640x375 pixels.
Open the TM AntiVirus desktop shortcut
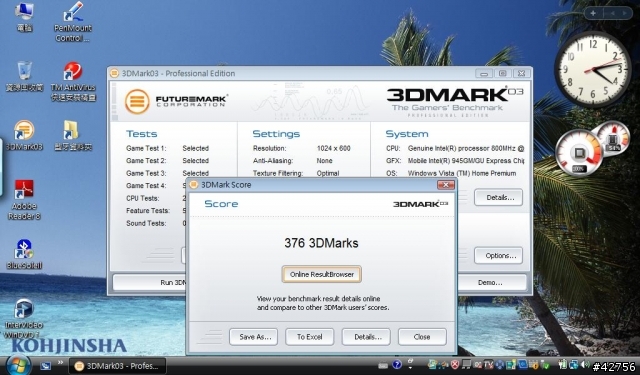click(73, 81)
